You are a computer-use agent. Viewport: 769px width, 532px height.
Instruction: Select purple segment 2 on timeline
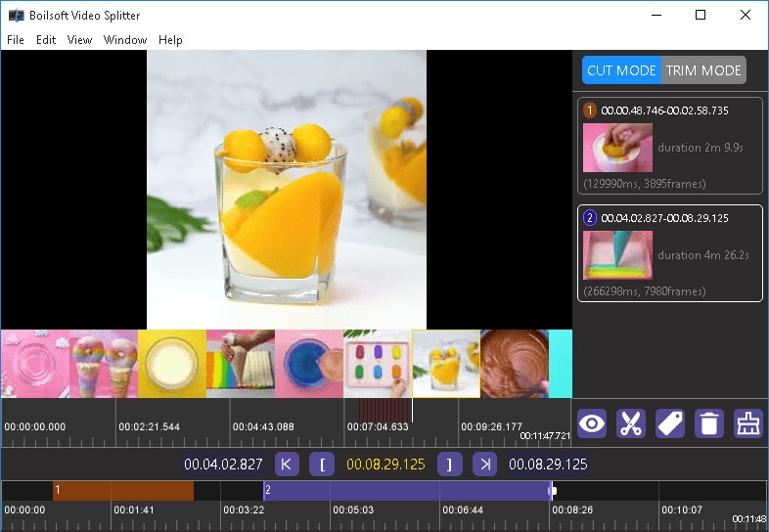pos(407,490)
